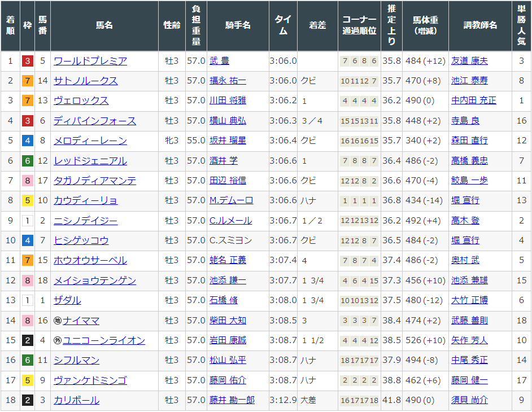Click the カウディーリョ horse name
The width and height of the screenshot is (532, 412).
point(85,200)
